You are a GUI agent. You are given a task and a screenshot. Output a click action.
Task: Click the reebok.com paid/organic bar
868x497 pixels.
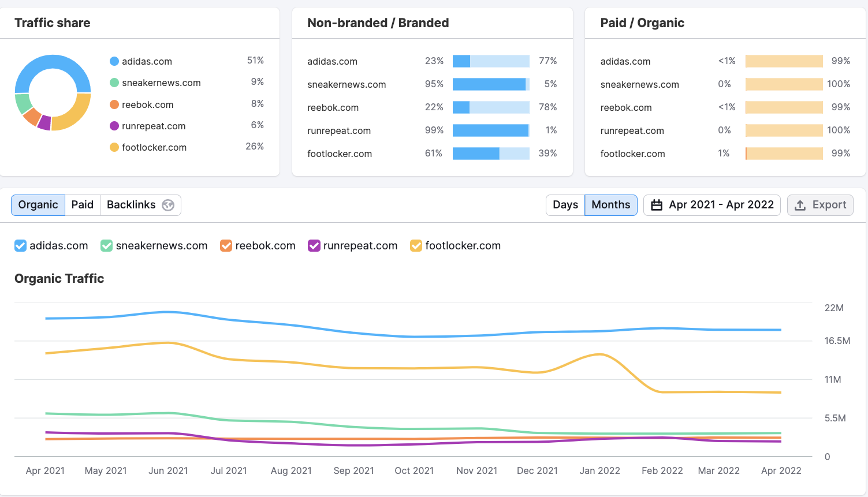point(784,107)
